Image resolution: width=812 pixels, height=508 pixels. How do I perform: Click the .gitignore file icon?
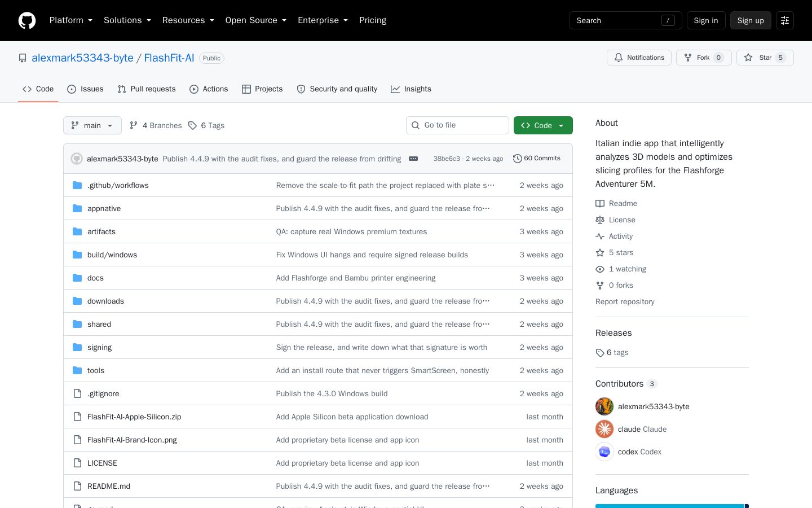pyautogui.click(x=77, y=393)
